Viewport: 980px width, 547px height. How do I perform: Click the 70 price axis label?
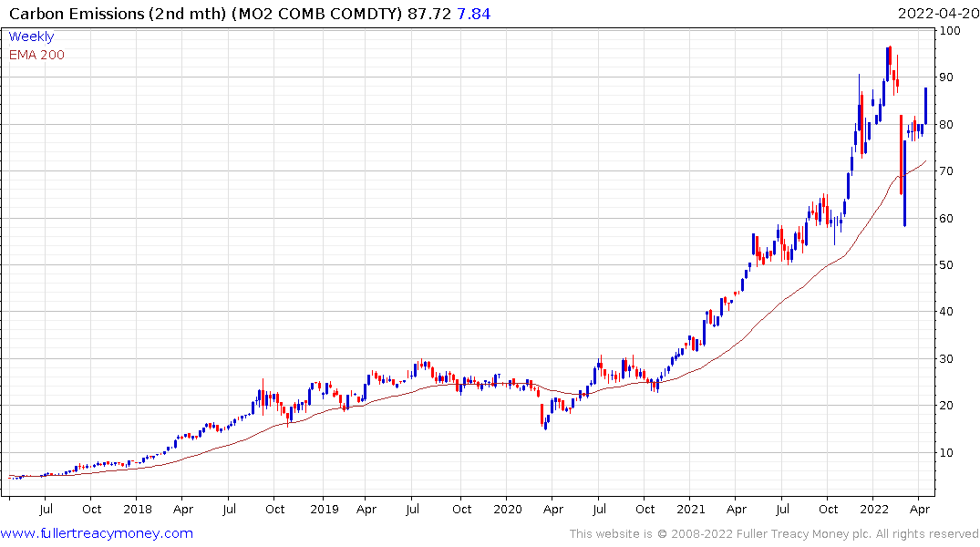coord(946,171)
